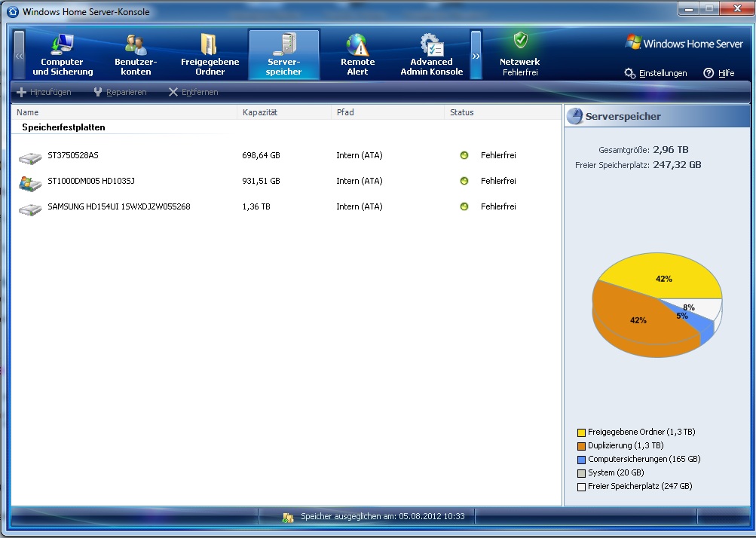The width and height of the screenshot is (756, 538).
Task: Open the Remote Alert tab
Action: 357,54
